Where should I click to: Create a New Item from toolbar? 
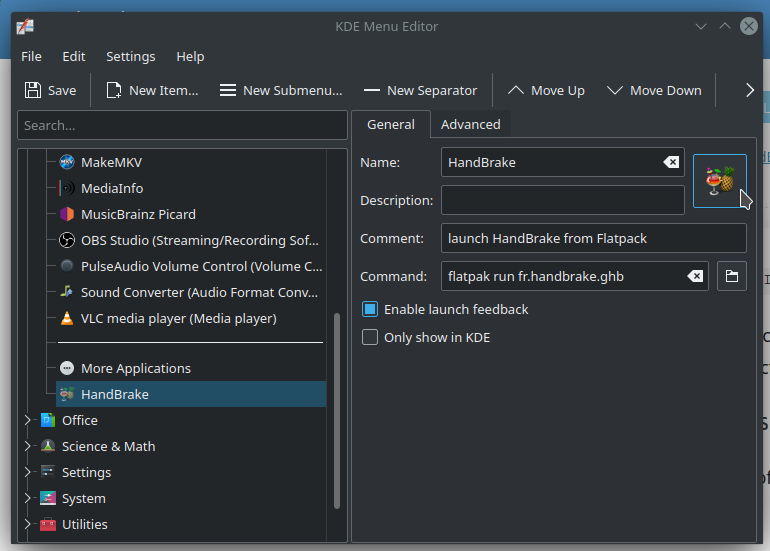tap(152, 90)
